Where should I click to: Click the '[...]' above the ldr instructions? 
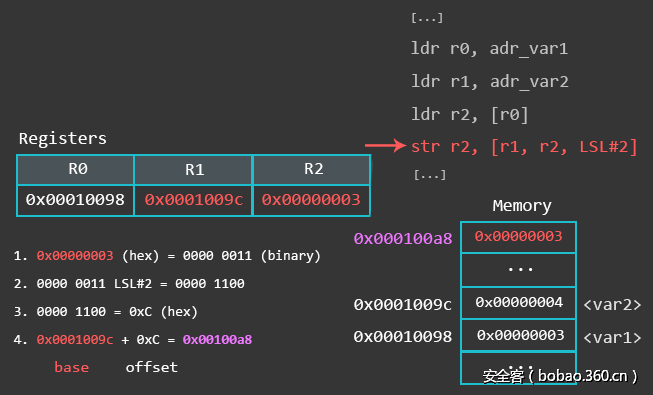coord(427,18)
